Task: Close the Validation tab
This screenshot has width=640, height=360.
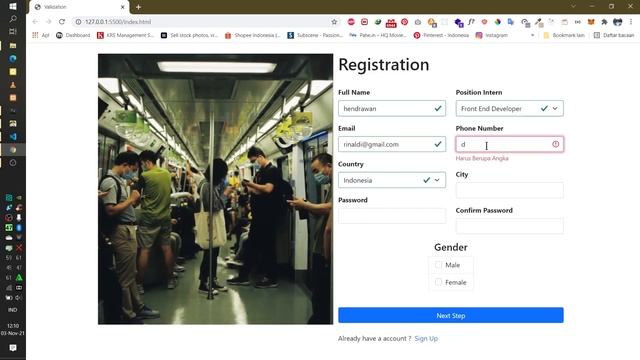Action: pos(122,7)
